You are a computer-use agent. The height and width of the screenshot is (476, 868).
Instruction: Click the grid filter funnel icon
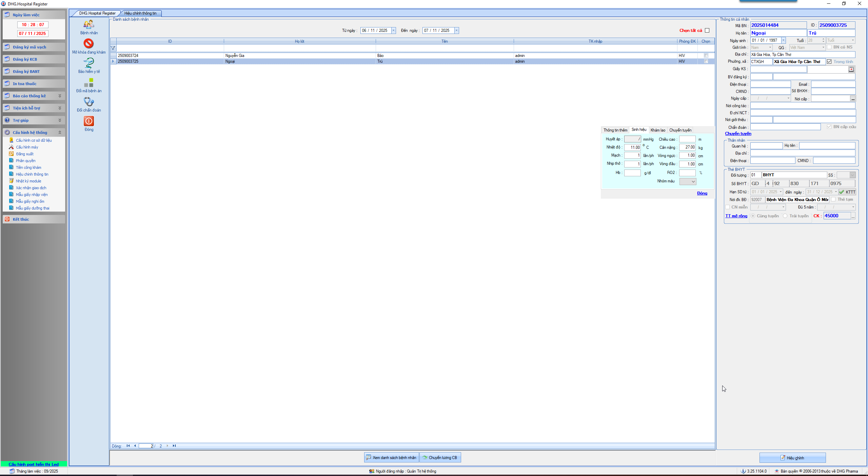pyautogui.click(x=113, y=48)
